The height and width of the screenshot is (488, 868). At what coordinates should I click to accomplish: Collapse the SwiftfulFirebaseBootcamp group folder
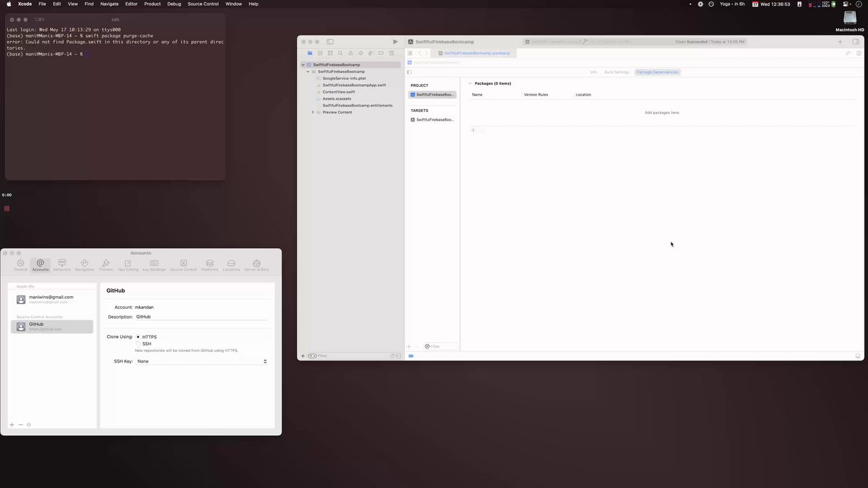[308, 72]
